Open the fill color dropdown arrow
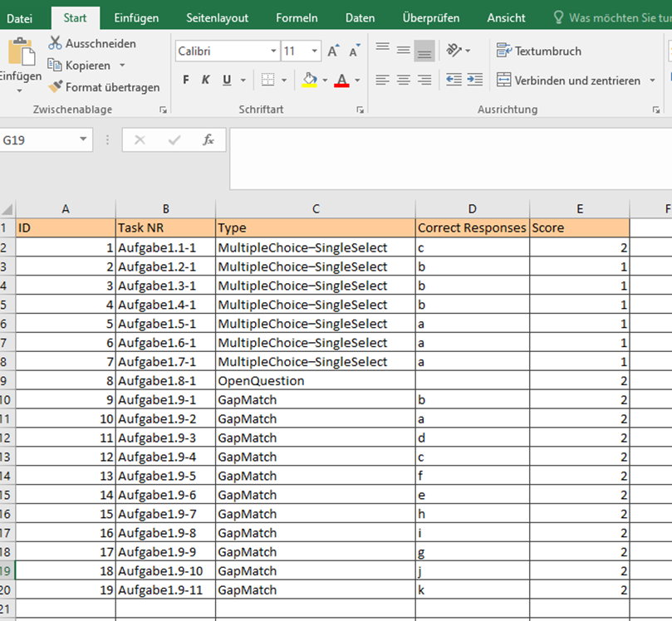Screen dimensions: 672x621 click(324, 80)
